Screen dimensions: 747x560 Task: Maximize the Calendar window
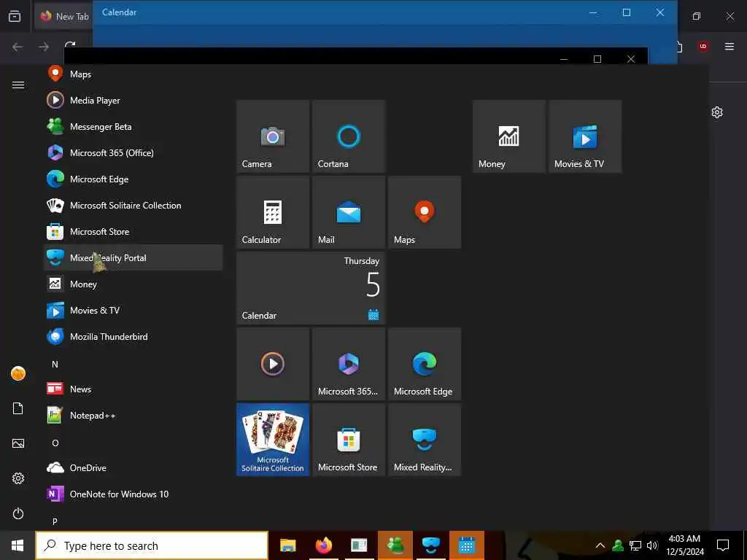pos(627,12)
